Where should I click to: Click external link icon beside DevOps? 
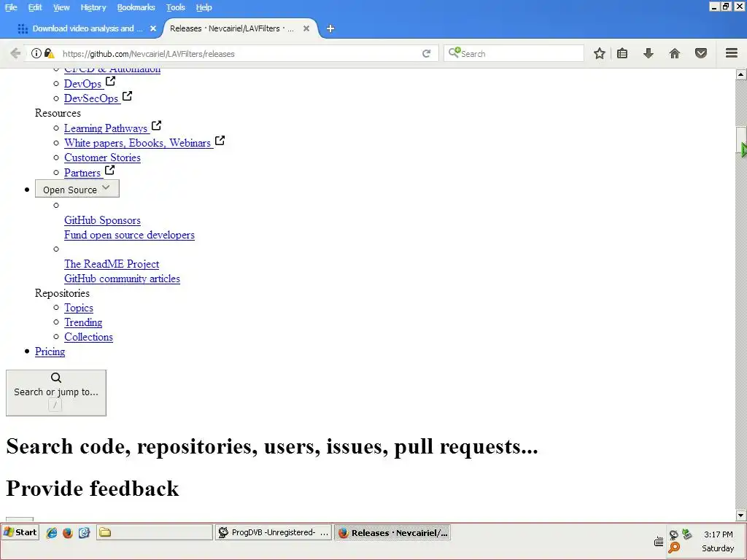[x=111, y=81]
